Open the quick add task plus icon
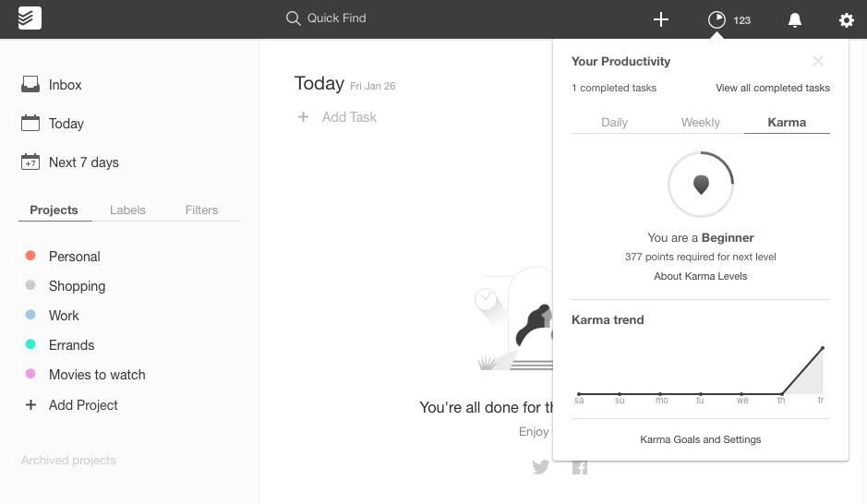The image size is (867, 504). (x=661, y=20)
